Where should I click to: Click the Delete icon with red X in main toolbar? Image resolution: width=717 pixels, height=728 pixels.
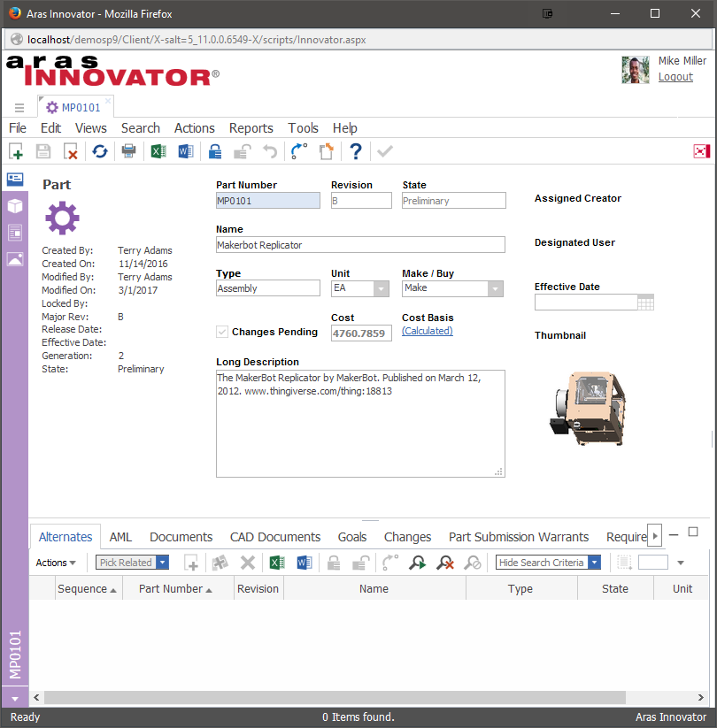click(x=71, y=151)
